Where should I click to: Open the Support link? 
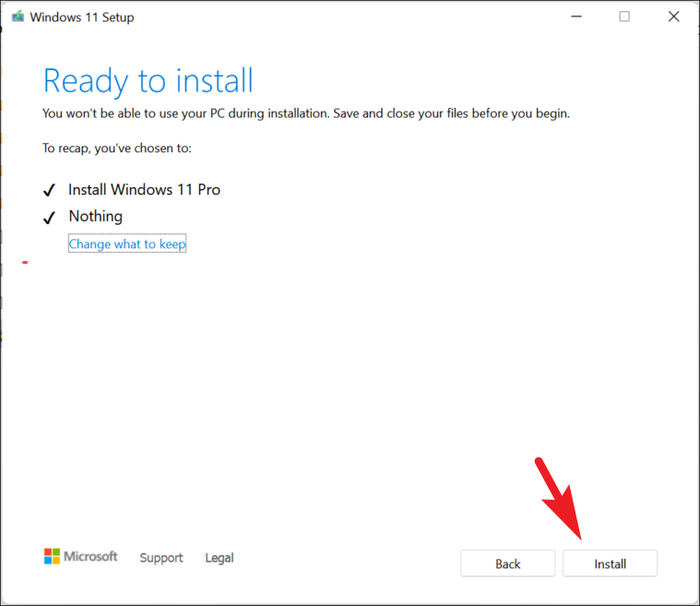click(x=161, y=557)
